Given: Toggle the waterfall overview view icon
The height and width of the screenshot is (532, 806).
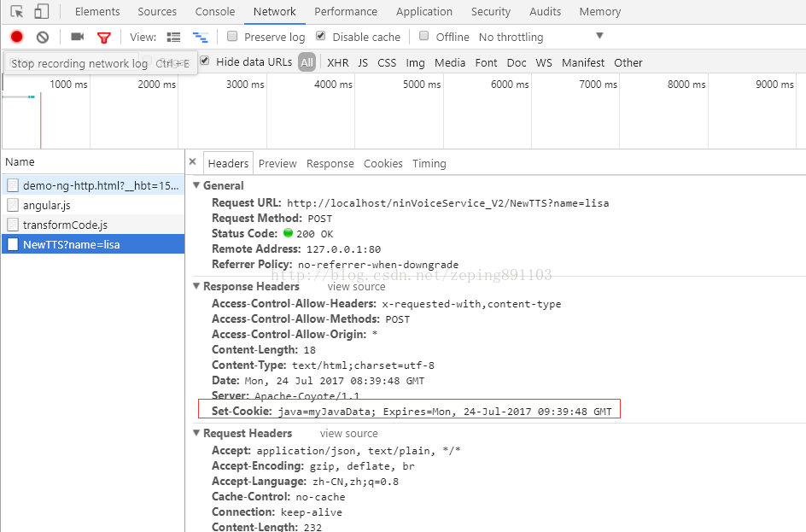Looking at the screenshot, I should (200, 37).
